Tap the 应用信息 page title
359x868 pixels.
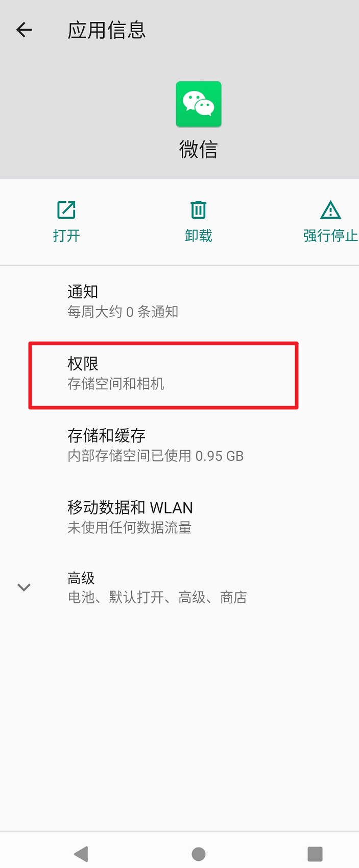[x=107, y=30]
